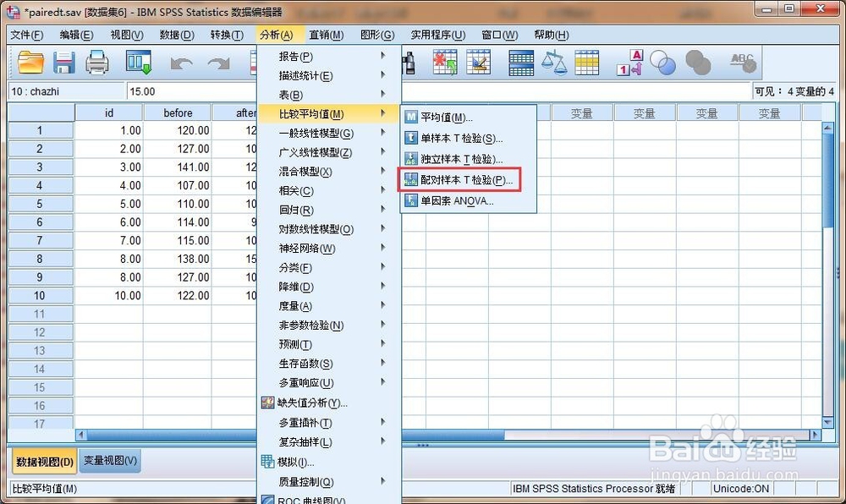Click the Redo arrow icon
Image resolution: width=846 pixels, height=504 pixels.
[218, 63]
